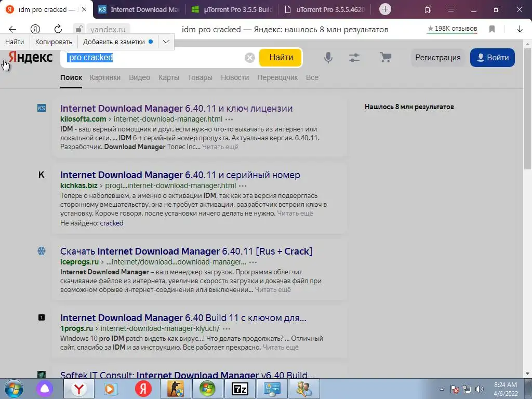
Task: Go back with the browser back arrow
Action: (12, 30)
